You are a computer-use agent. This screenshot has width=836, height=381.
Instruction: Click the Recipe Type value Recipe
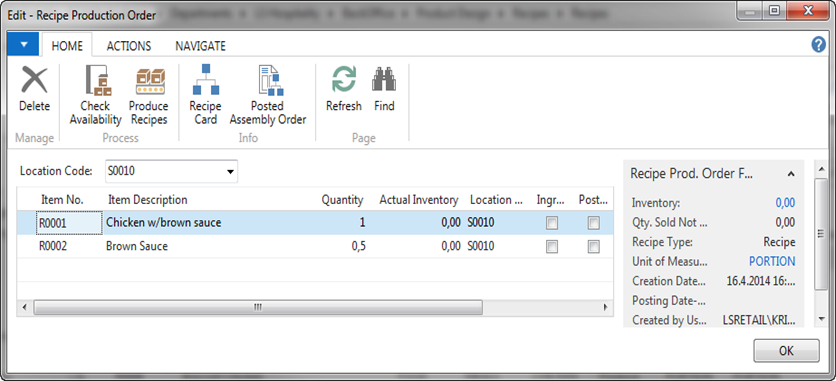pos(779,242)
